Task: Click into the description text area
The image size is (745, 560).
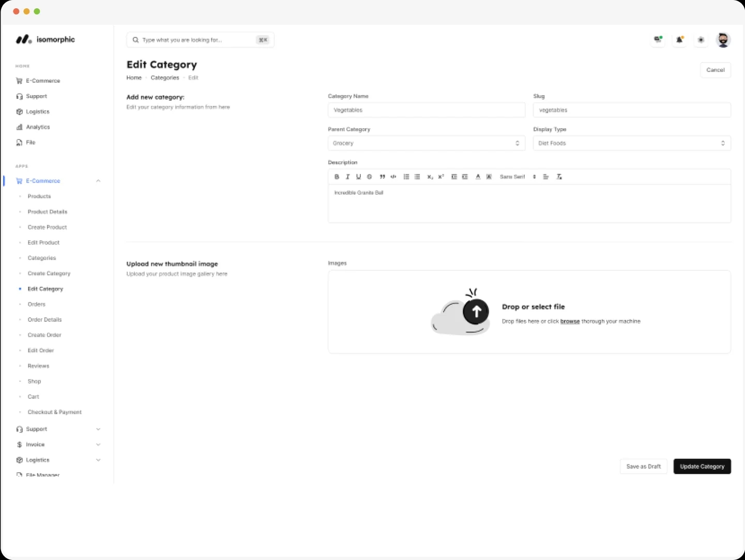Action: pos(529,204)
